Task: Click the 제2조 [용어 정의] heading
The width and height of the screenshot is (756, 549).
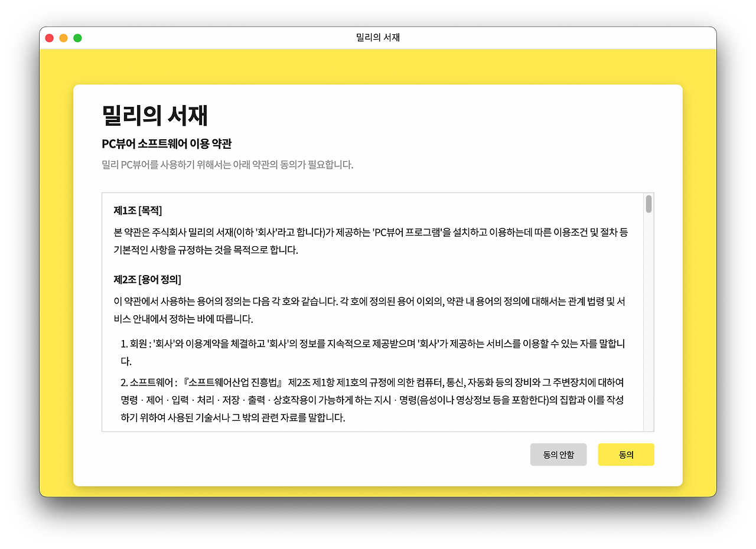Action: 147,279
